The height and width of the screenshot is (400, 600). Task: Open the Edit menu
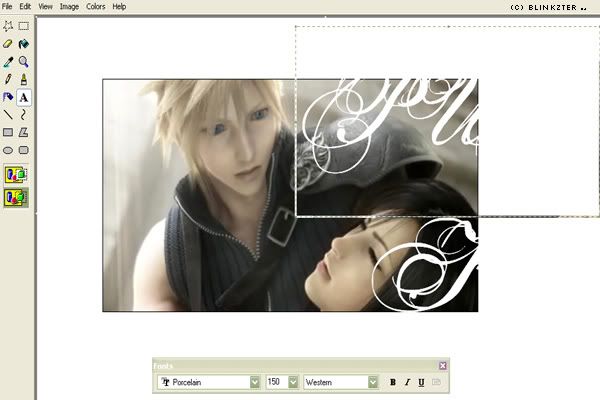tap(25, 7)
